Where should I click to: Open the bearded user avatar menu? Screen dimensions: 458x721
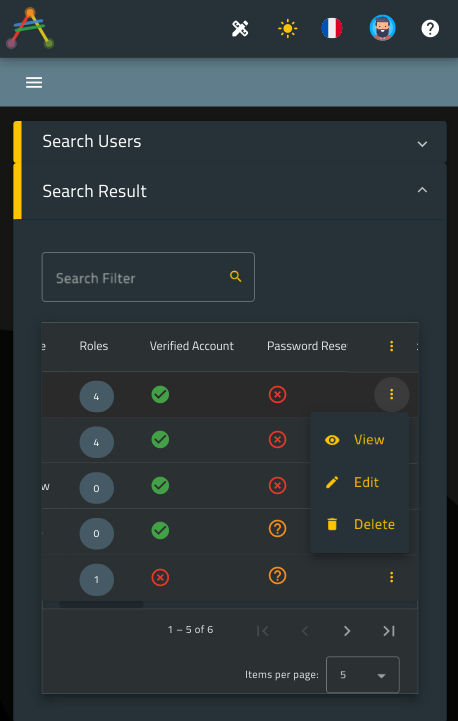pos(383,28)
